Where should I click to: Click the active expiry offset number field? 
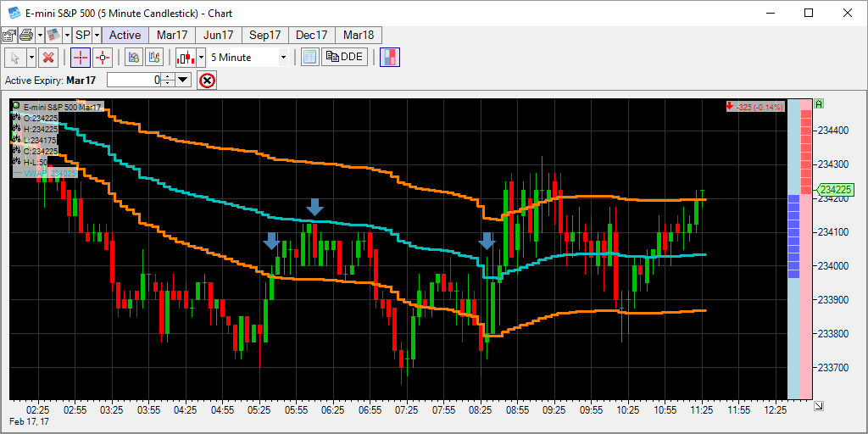click(134, 80)
